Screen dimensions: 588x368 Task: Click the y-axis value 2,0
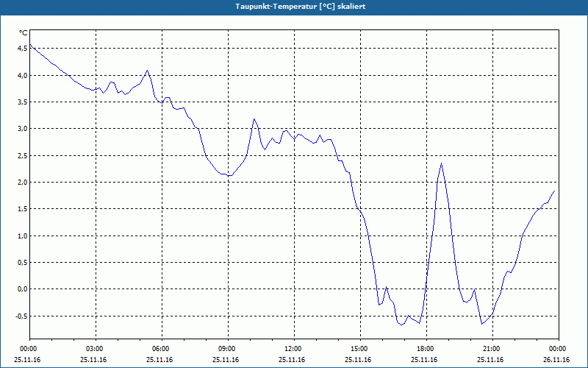[22, 183]
